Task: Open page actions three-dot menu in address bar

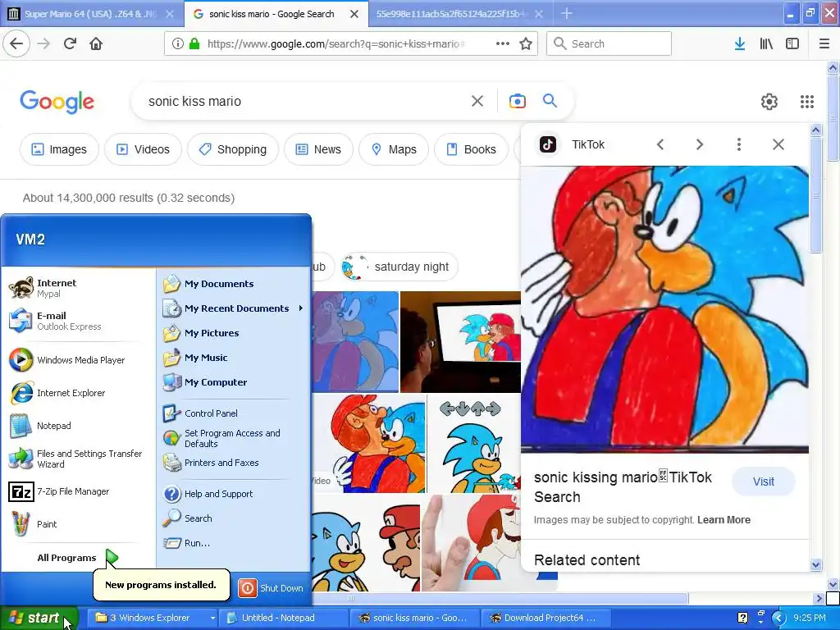Action: 503,43
